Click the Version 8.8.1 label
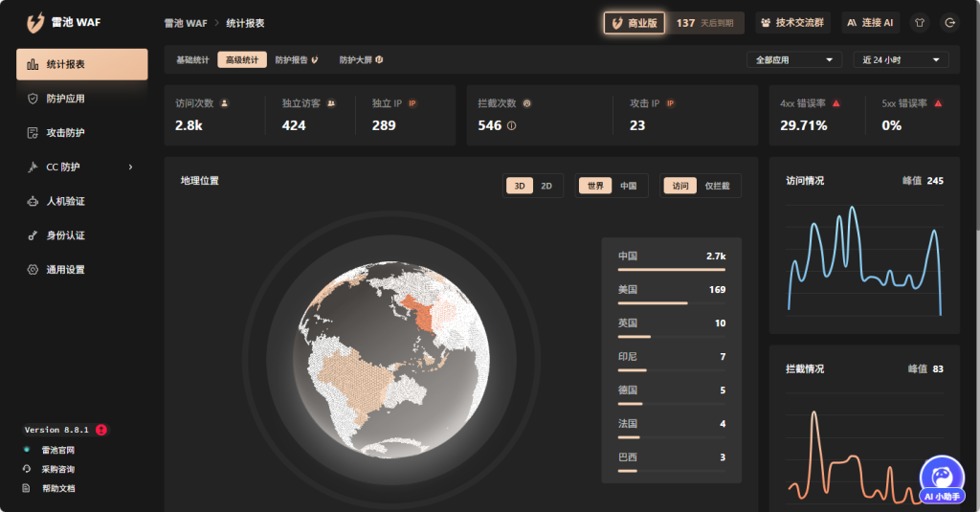The image size is (980, 512). pyautogui.click(x=56, y=430)
